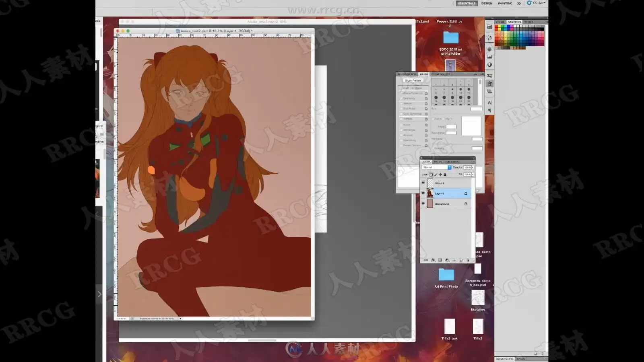Select the Design workspace
This screenshot has width=644, height=362.
487,3
